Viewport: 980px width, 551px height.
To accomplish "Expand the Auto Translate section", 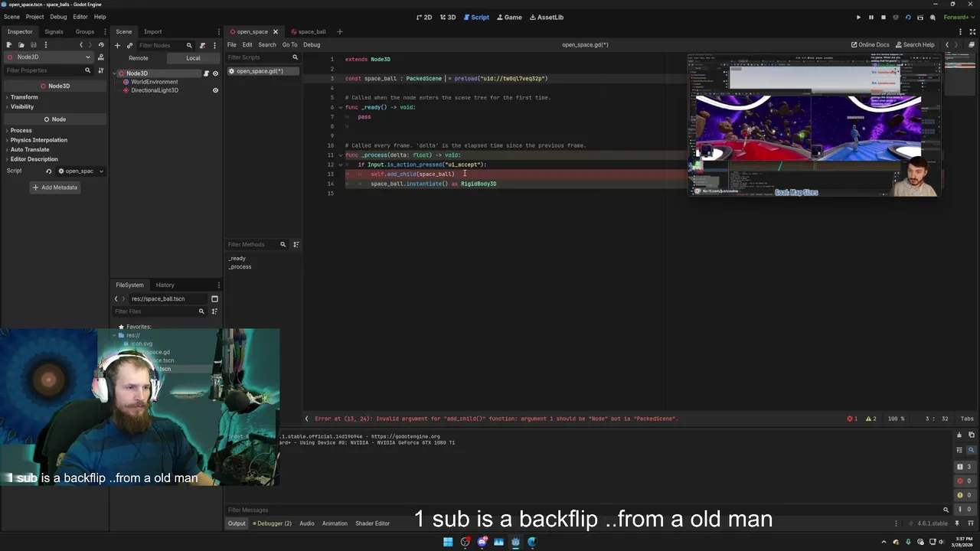I will click(x=30, y=150).
